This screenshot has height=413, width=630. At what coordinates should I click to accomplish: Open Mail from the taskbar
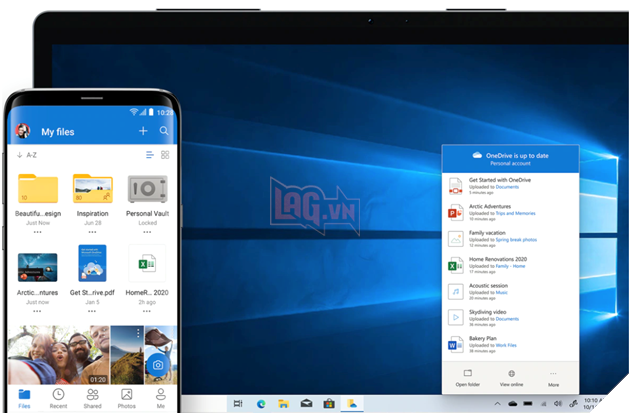[306, 403]
